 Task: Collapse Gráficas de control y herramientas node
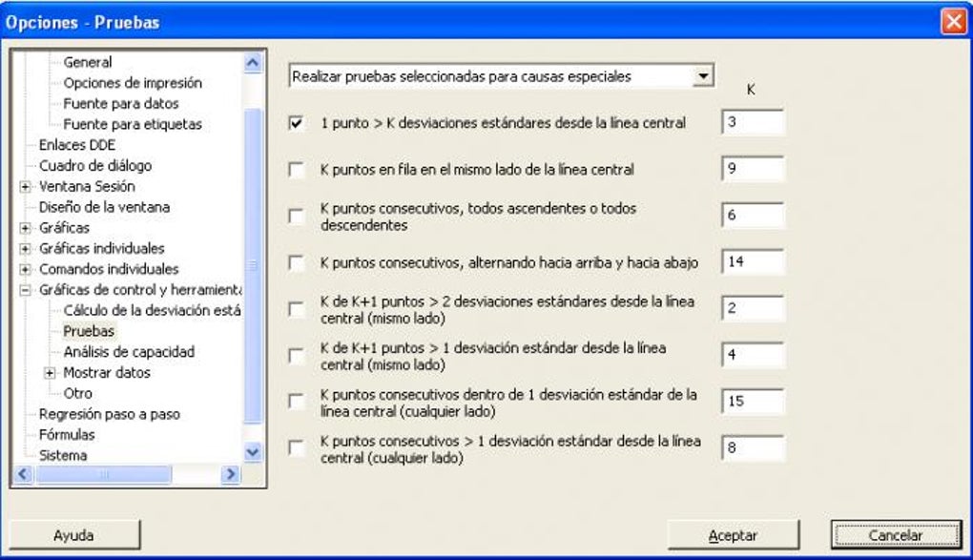click(x=25, y=290)
